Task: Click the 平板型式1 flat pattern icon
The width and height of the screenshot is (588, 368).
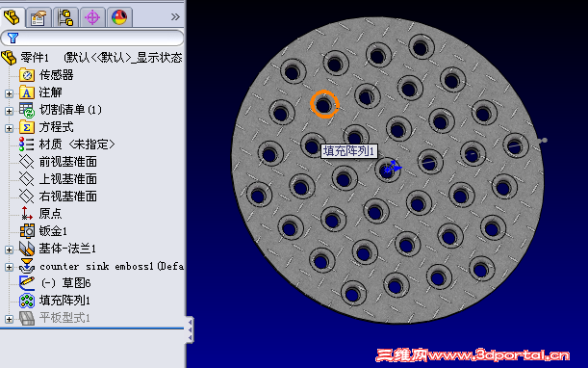Action: 27,318
